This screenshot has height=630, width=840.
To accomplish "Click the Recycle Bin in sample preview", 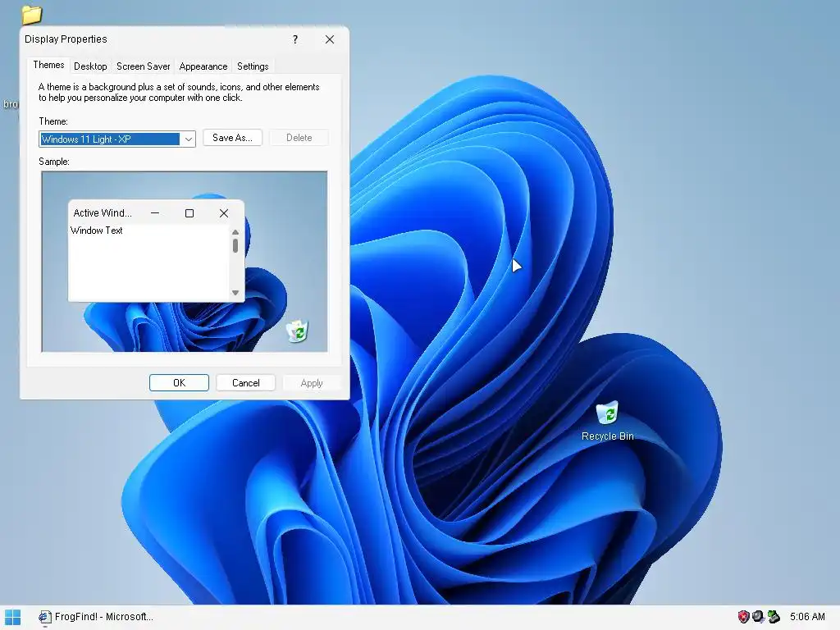I will tap(297, 331).
